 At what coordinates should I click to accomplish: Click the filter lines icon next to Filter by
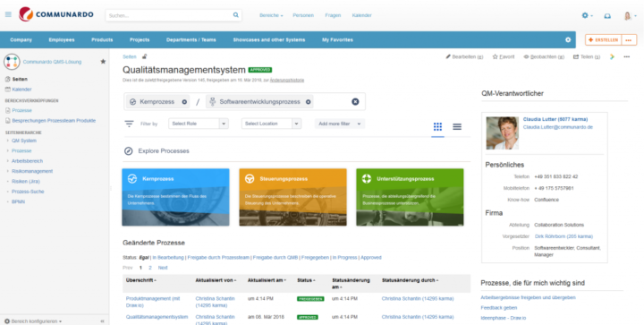click(129, 124)
